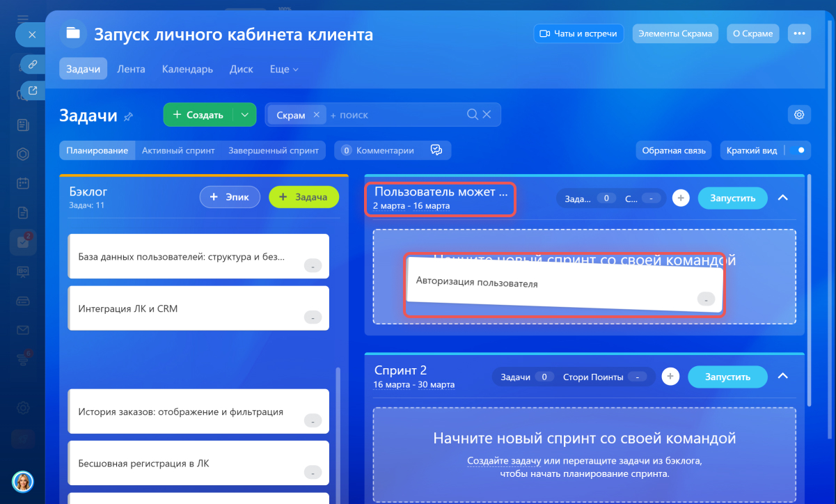Toggle the Краткий вид switch
This screenshot has width=836, height=504.
point(798,150)
